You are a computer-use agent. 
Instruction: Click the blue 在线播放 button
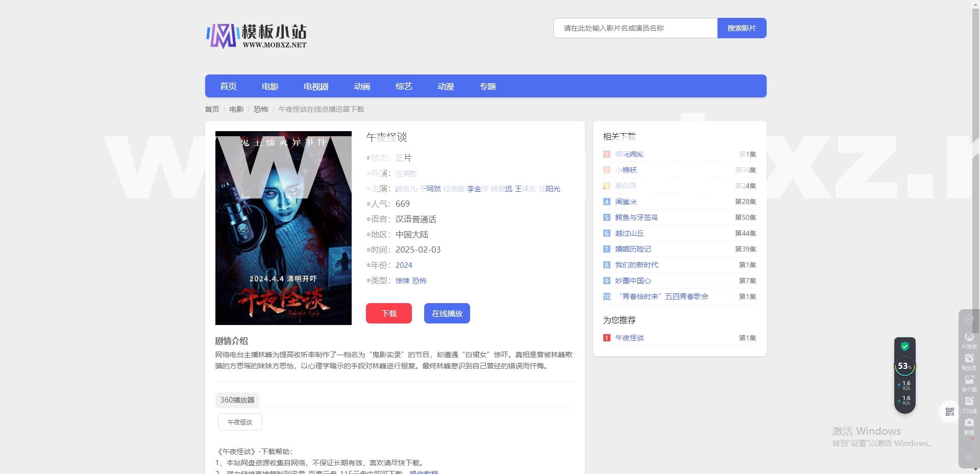click(x=447, y=313)
